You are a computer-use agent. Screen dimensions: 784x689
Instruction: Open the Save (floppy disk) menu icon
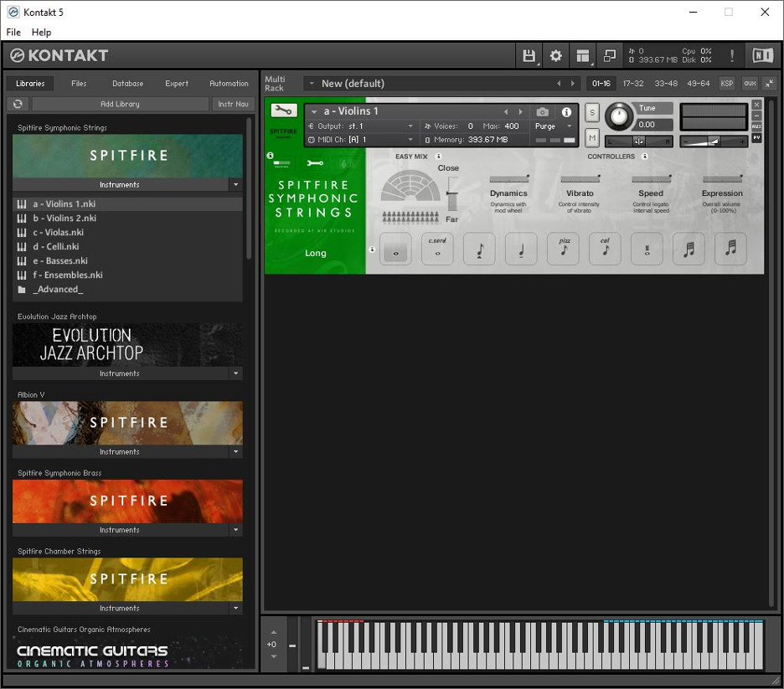point(529,55)
